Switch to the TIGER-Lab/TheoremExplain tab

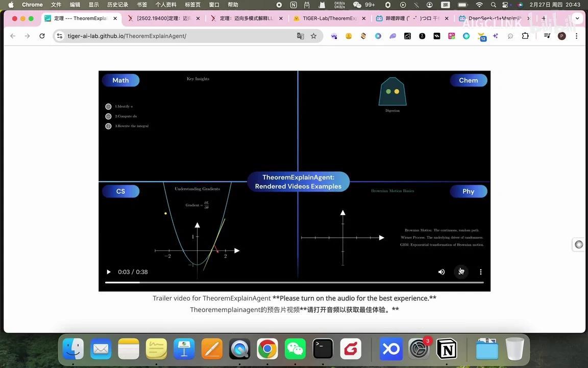point(329,18)
